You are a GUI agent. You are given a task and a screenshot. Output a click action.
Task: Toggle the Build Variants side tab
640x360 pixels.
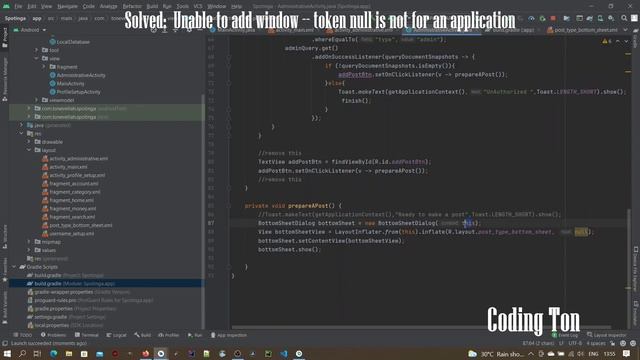pos(4,307)
